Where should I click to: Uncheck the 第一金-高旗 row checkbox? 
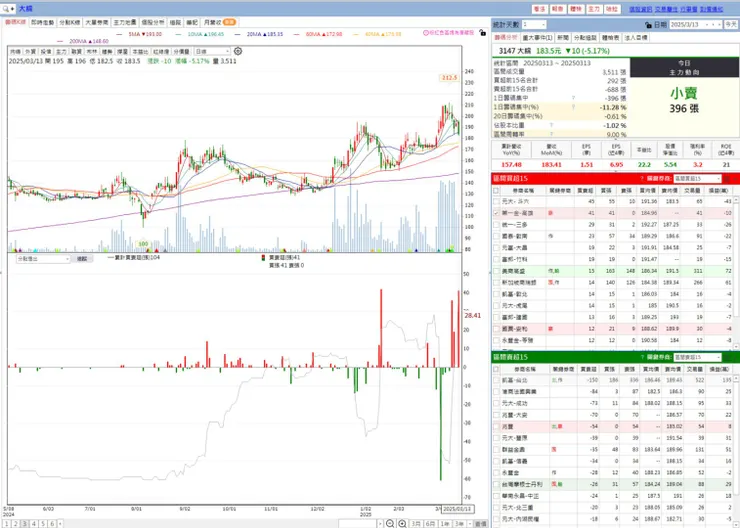pos(496,213)
